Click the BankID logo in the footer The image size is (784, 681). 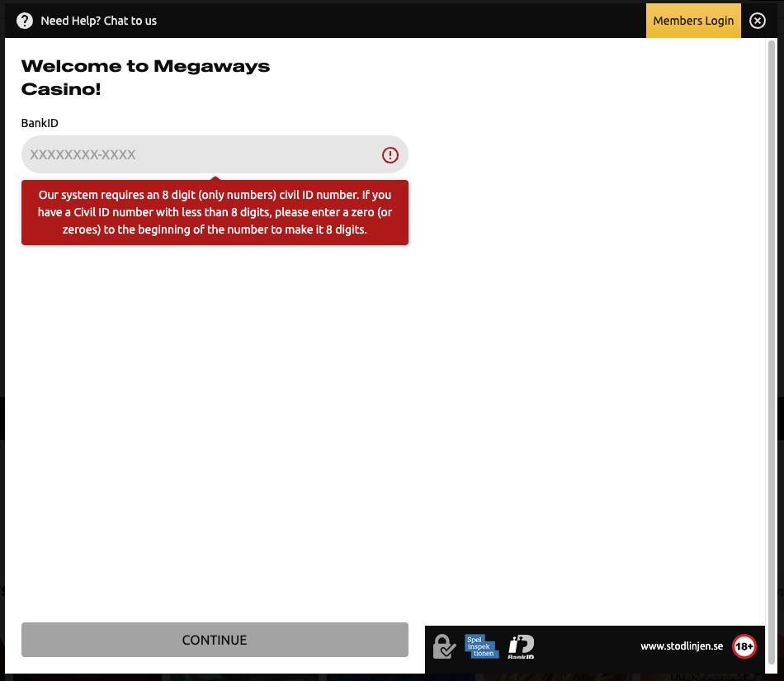coord(521,646)
